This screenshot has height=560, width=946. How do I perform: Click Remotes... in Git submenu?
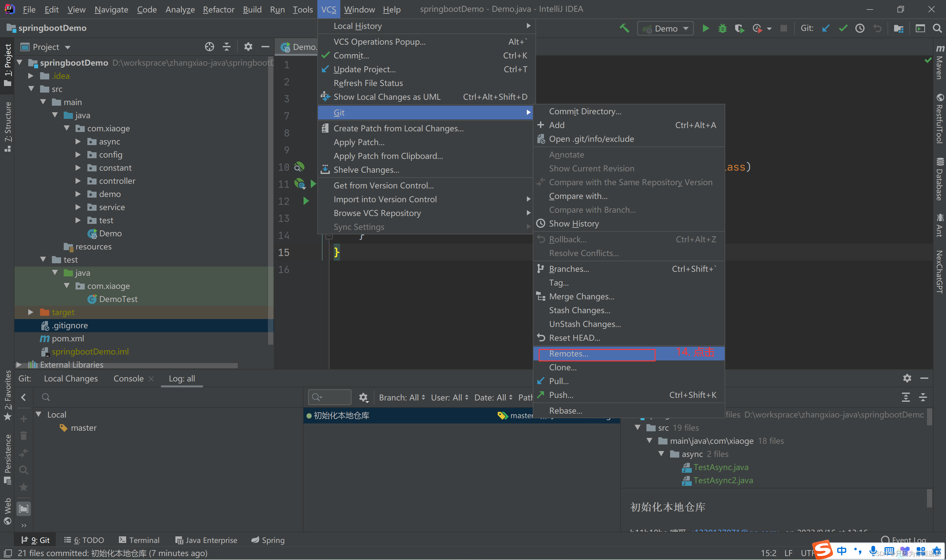628,354
